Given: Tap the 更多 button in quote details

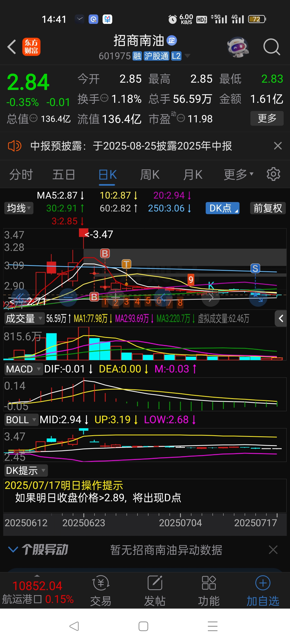Looking at the screenshot, I should pyautogui.click(x=267, y=118).
